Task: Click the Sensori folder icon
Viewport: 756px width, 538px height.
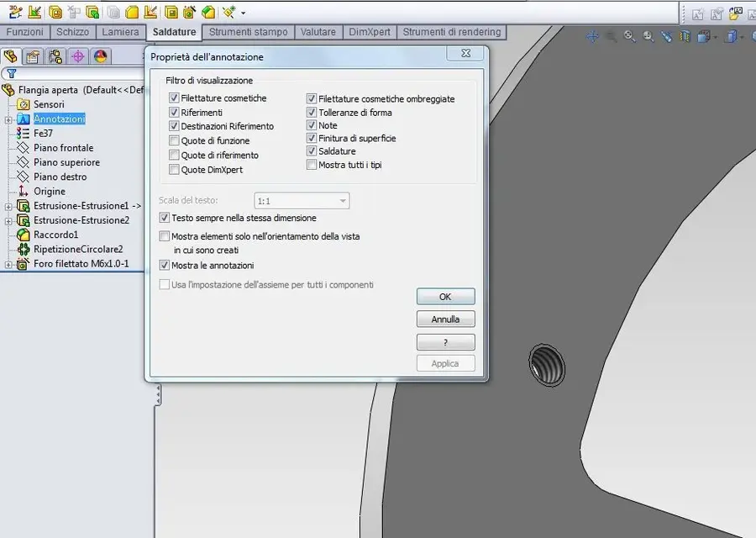Action: tap(23, 104)
